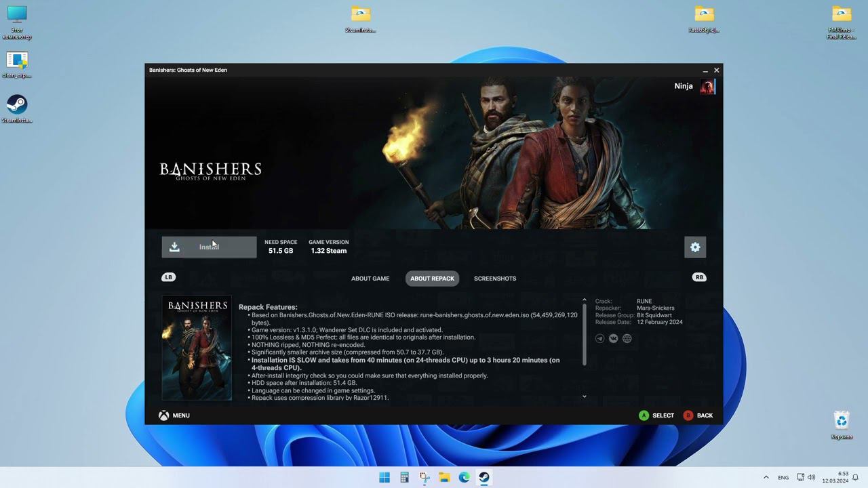This screenshot has height=488, width=868.
Task: Click the ENG language indicator
Action: (x=783, y=477)
